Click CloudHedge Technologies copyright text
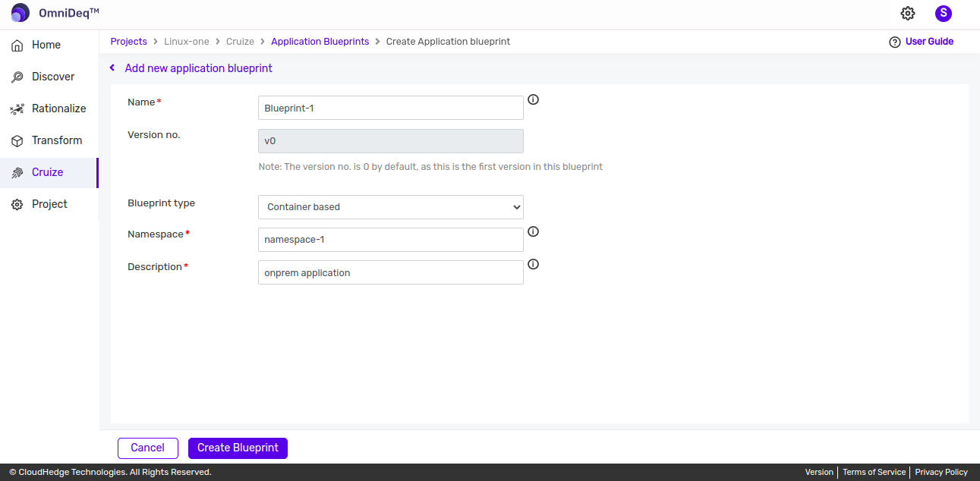This screenshot has width=980, height=481. (110, 472)
